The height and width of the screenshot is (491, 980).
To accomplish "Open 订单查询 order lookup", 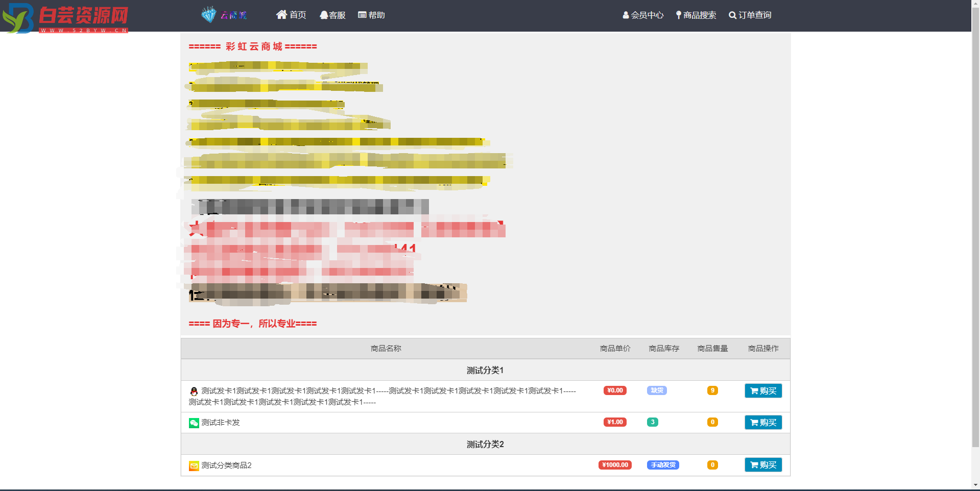I will [x=750, y=15].
